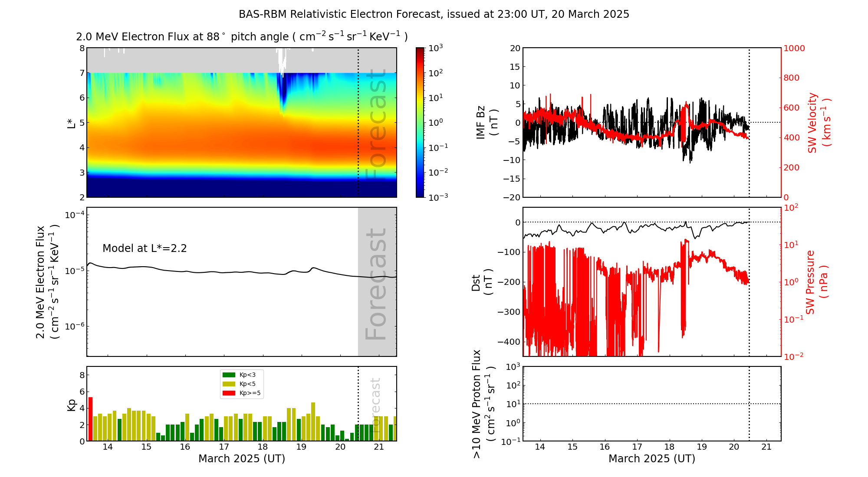Viewport: 868px width, 477px height.
Task: Click 'March 2025 (UT)' label under Kp chart
Action: tap(241, 459)
